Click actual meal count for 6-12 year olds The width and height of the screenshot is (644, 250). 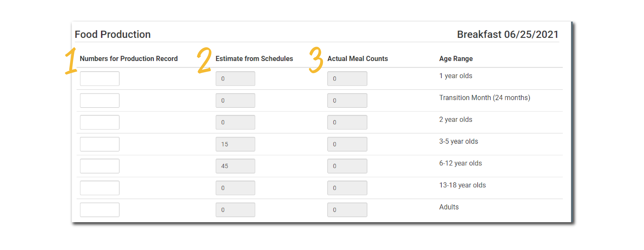347,166
